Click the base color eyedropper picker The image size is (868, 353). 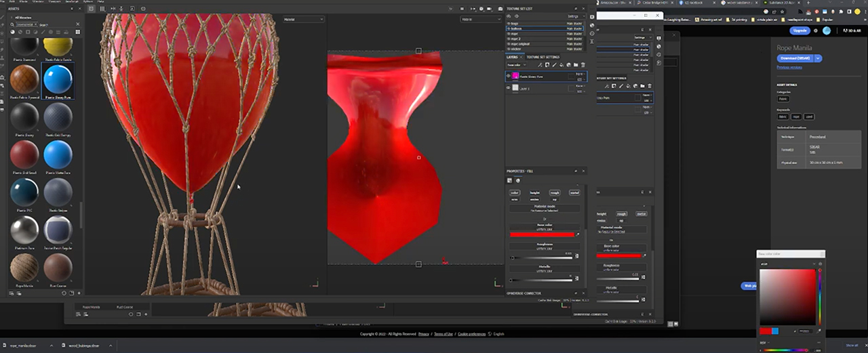coord(577,234)
